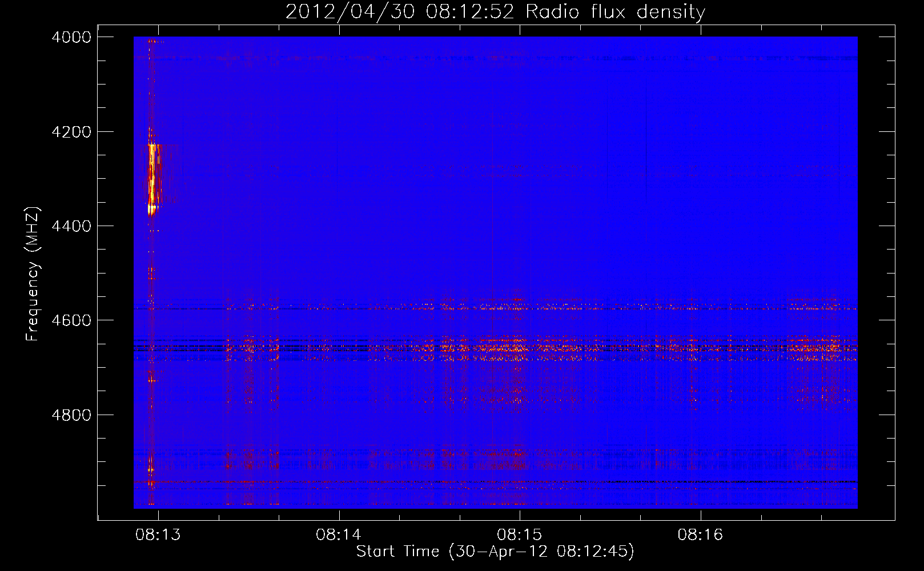924x571 pixels.
Task: Click the 08:13 time tick label
Action: [x=158, y=535]
